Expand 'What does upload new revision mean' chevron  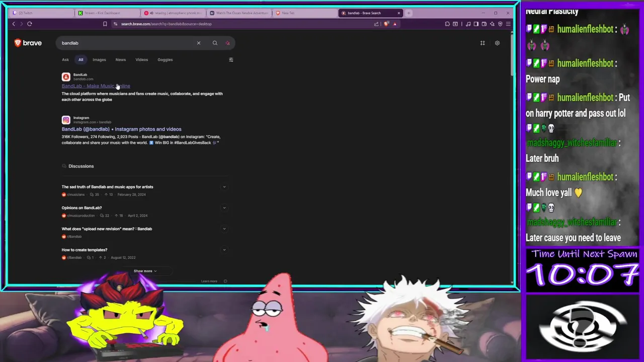(224, 229)
